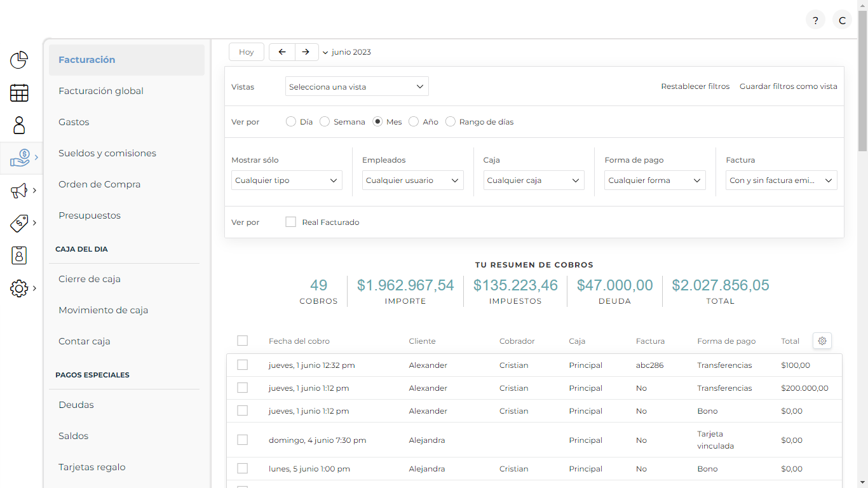
Task: Go to previous month with left arrow
Action: 282,52
